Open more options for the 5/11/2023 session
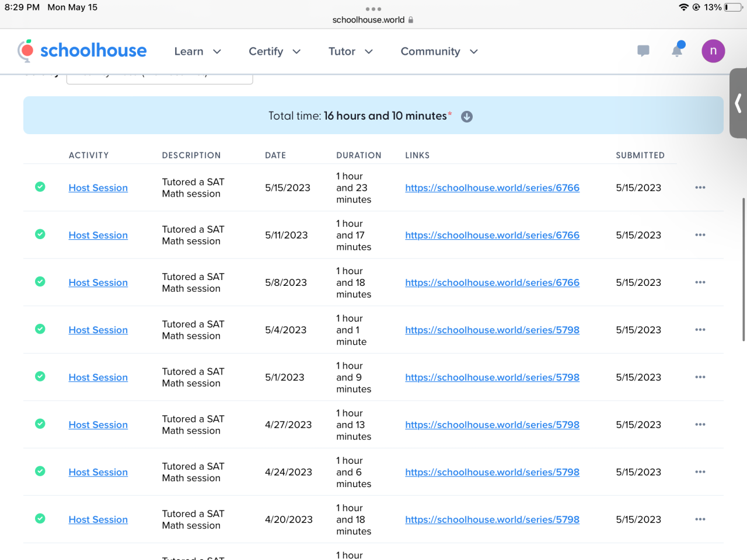Screen dimensions: 747x560 pyautogui.click(x=700, y=235)
